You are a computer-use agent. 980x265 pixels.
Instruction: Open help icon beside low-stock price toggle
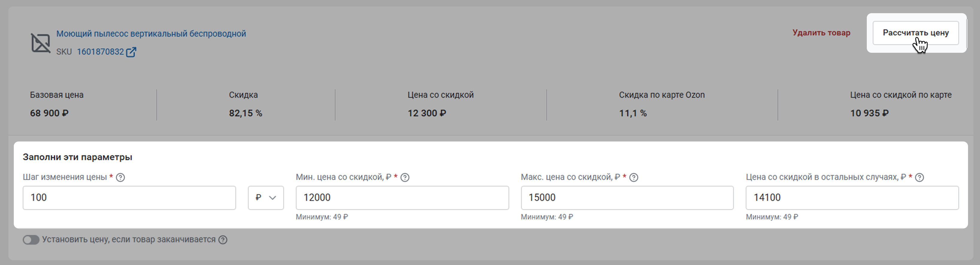coord(223,240)
